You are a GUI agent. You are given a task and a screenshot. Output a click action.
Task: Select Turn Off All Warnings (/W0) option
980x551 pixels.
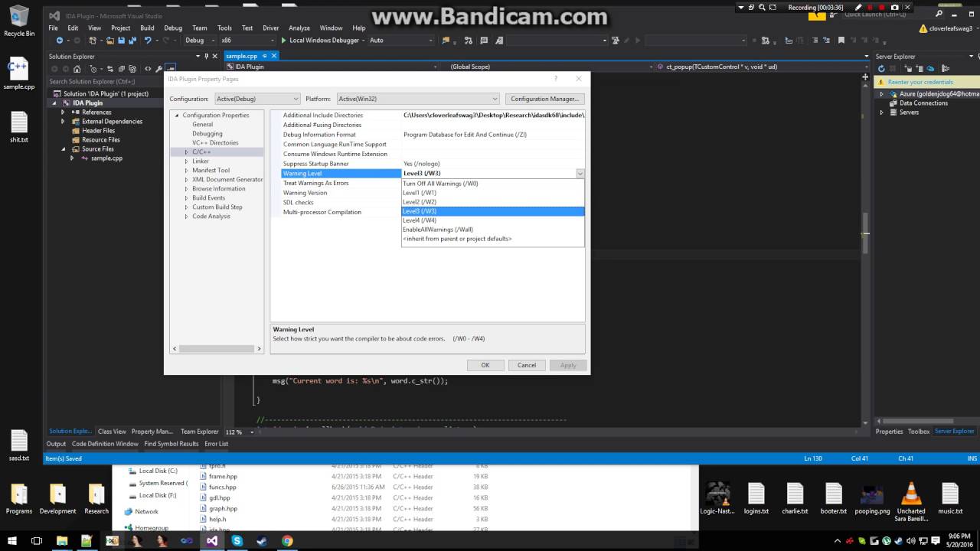[x=493, y=184]
